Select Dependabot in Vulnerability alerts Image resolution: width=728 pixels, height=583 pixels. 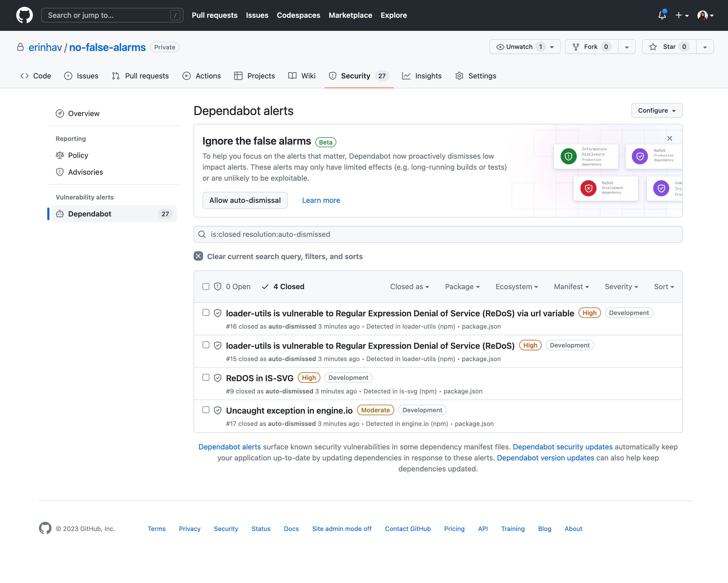pyautogui.click(x=114, y=214)
